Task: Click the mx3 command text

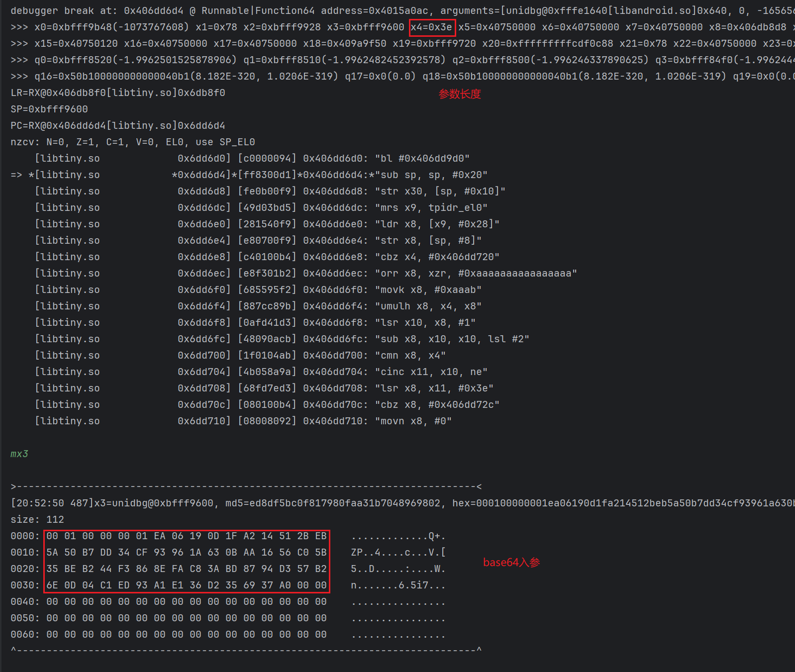Action: point(19,454)
